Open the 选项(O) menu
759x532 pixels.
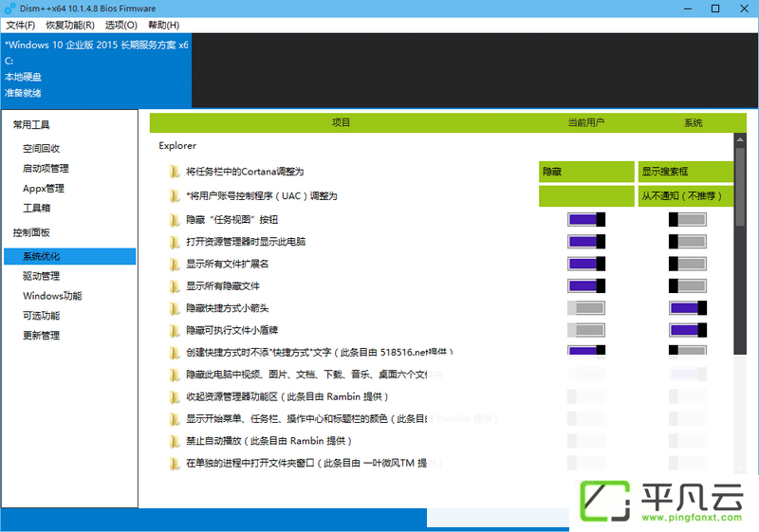(121, 26)
